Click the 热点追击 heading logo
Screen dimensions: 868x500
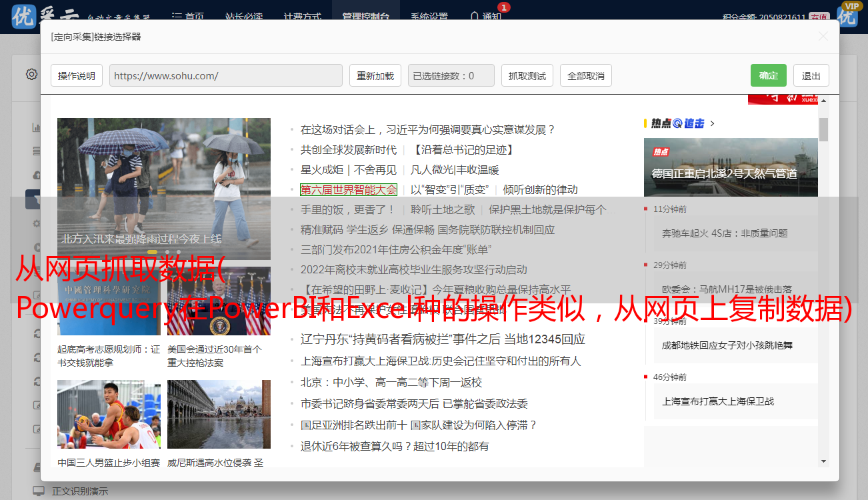pyautogui.click(x=678, y=123)
